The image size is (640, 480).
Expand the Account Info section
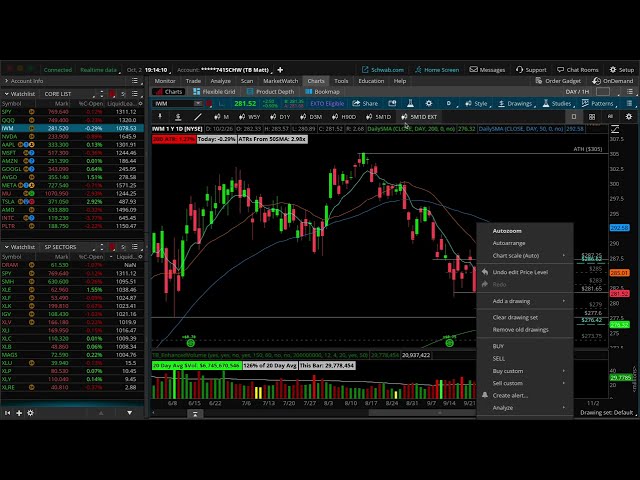[24, 81]
